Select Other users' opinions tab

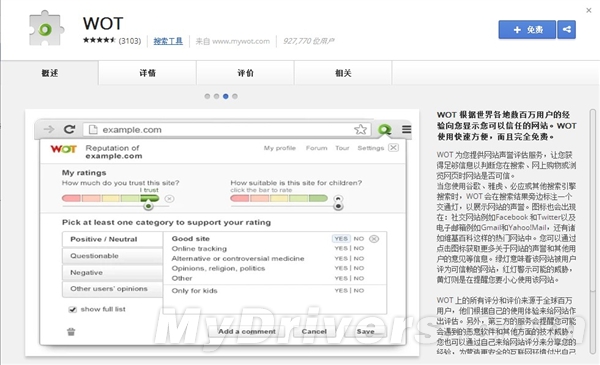(112, 289)
